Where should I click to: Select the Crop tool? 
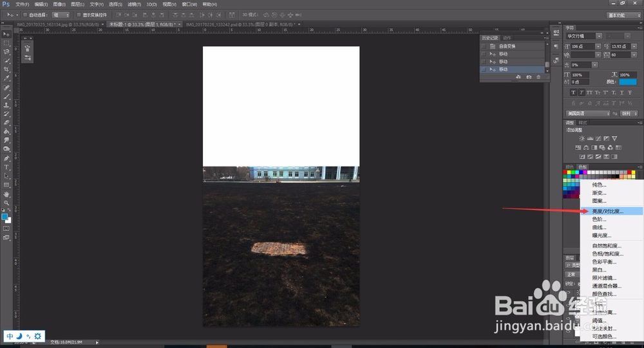pos(6,69)
